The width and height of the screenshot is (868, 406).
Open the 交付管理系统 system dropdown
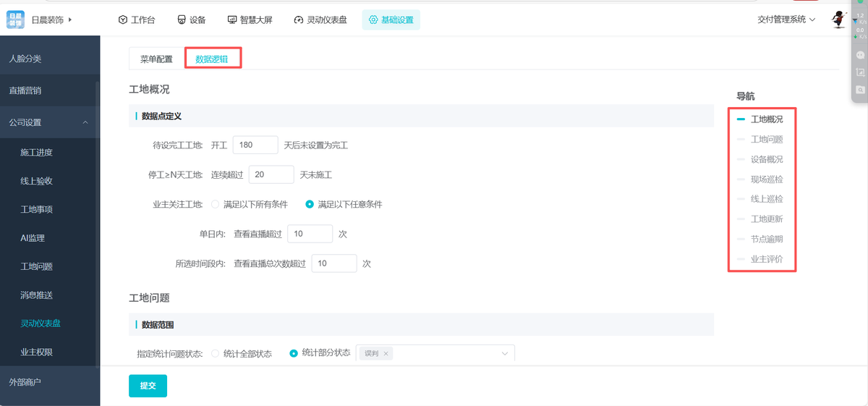[786, 20]
